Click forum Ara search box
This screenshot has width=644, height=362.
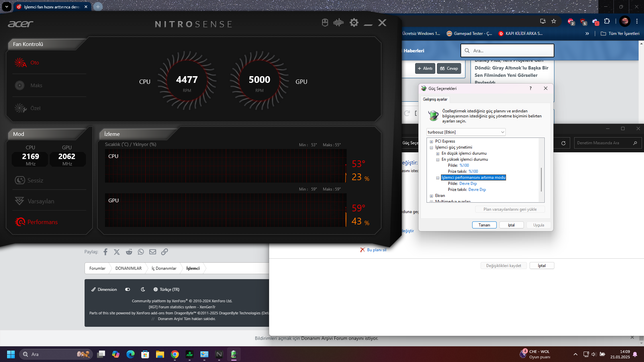(x=507, y=51)
